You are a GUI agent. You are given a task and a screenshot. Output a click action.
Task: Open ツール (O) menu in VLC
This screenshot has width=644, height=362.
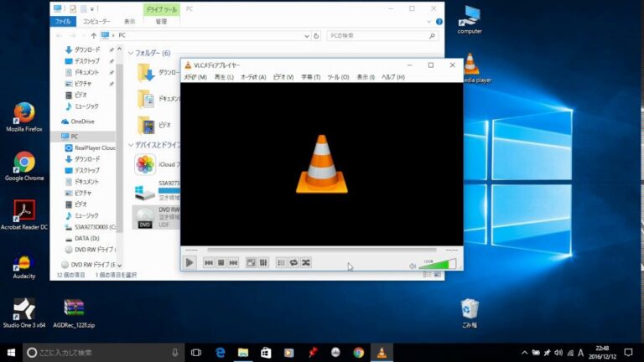click(338, 77)
